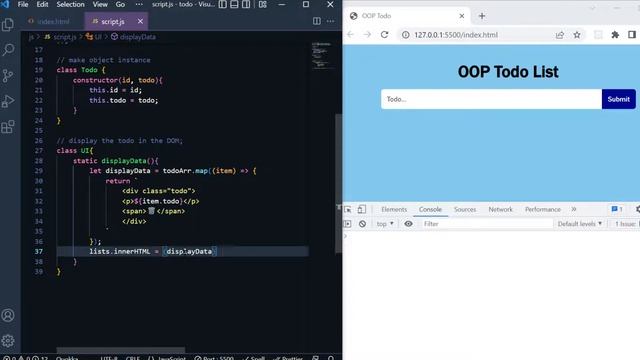Viewport: 640px width, 360px height.
Task: Open the Search view in VS Code
Action: 8,50
